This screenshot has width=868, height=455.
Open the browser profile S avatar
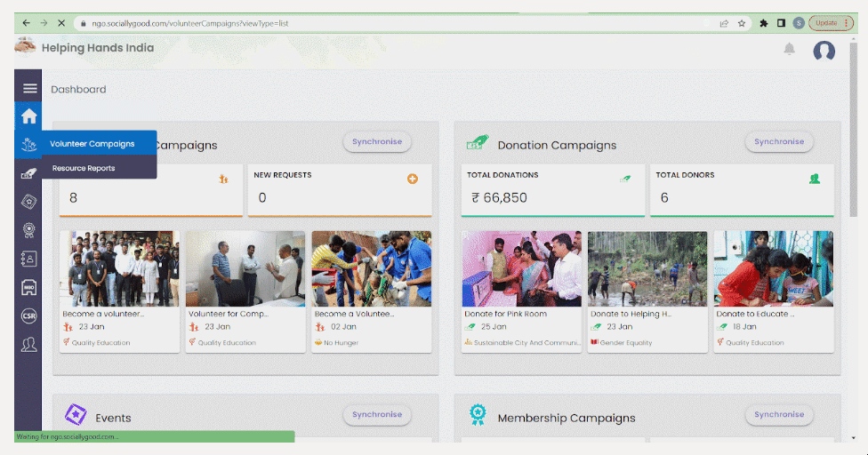[799, 23]
